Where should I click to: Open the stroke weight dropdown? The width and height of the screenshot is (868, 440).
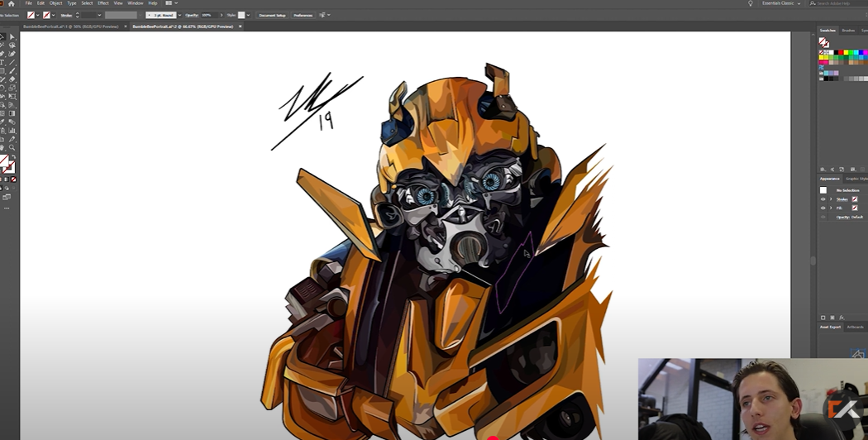click(100, 15)
